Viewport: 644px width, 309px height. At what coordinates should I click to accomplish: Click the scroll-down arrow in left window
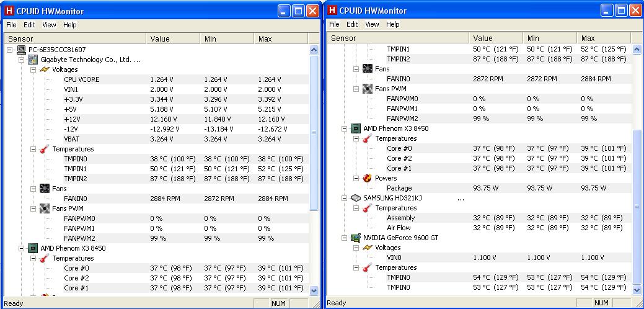click(x=314, y=290)
